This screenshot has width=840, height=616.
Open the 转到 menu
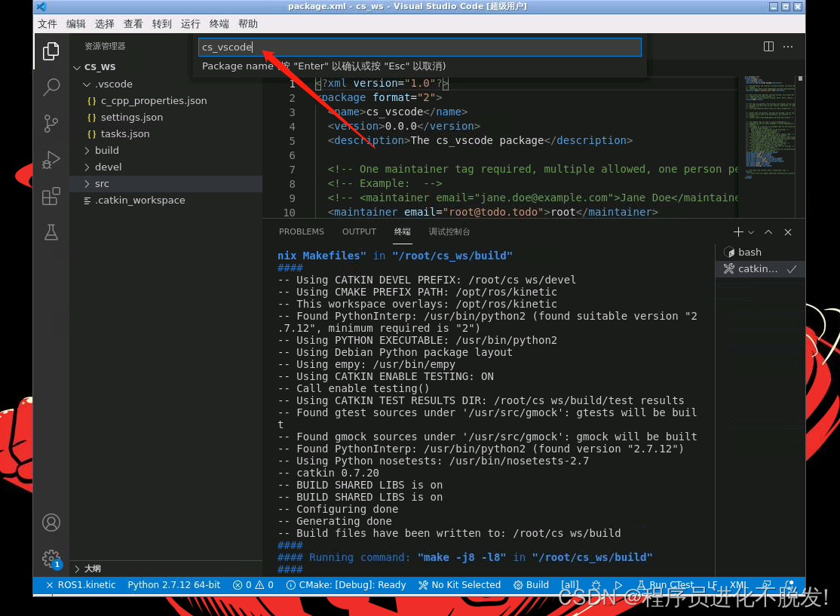pos(162,23)
